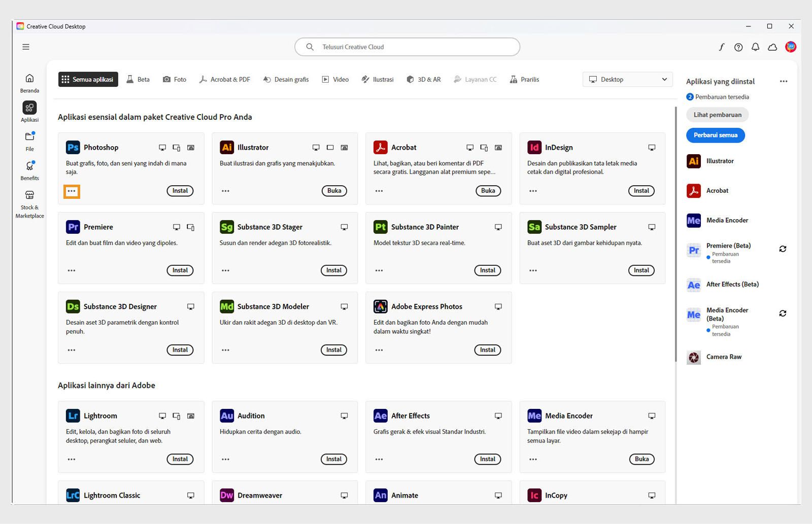The width and height of the screenshot is (812, 524).
Task: Open notifications bell icon
Action: point(755,47)
